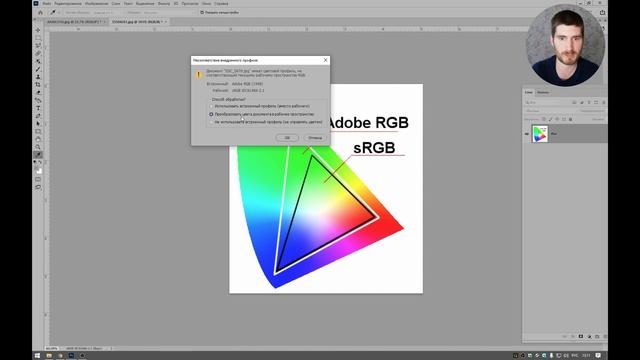Open the Share icon at top right
Image resolution: width=640 pixels, height=360 pixels.
602,13
